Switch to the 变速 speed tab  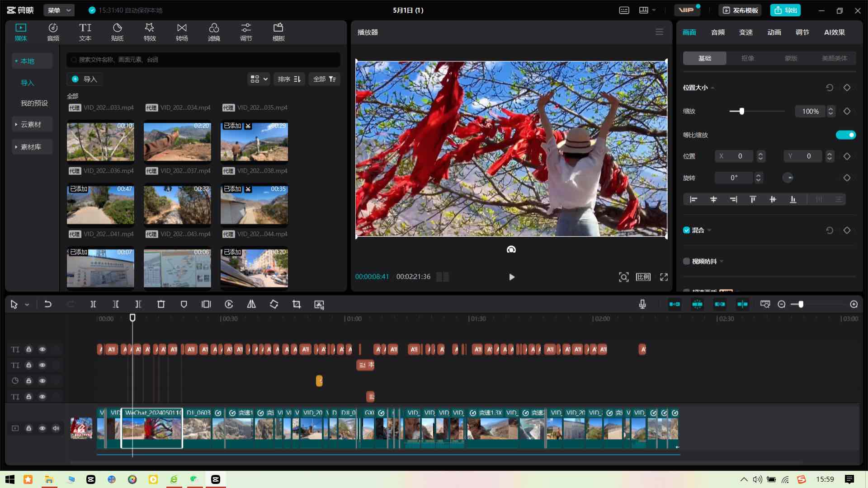[746, 32]
